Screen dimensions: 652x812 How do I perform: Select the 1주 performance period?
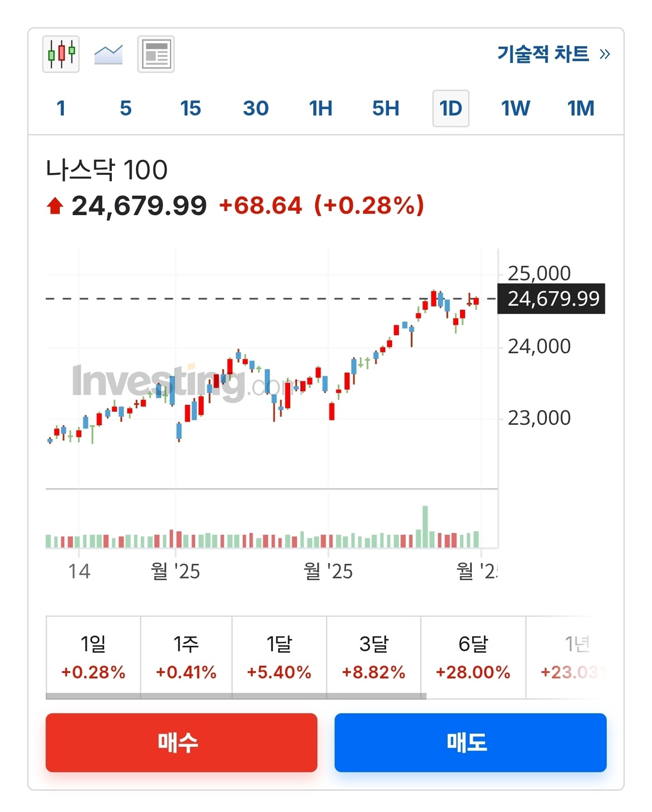click(186, 657)
